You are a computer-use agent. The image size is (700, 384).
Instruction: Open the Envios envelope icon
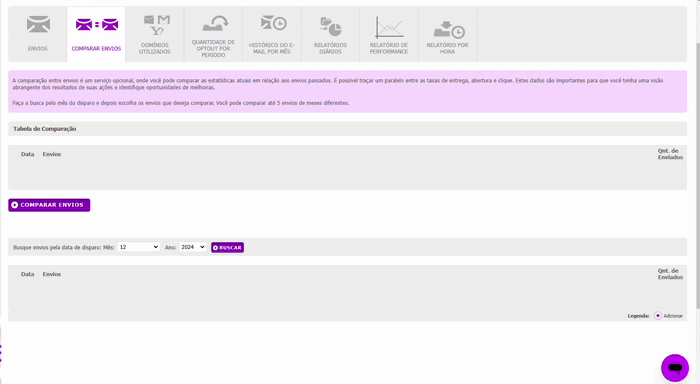[x=38, y=24]
